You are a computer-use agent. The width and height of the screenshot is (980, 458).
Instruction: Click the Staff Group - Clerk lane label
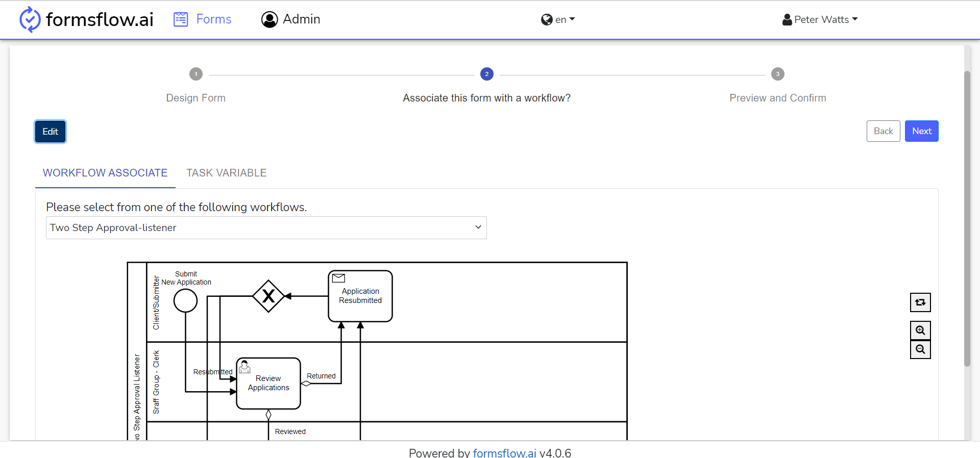click(156, 382)
